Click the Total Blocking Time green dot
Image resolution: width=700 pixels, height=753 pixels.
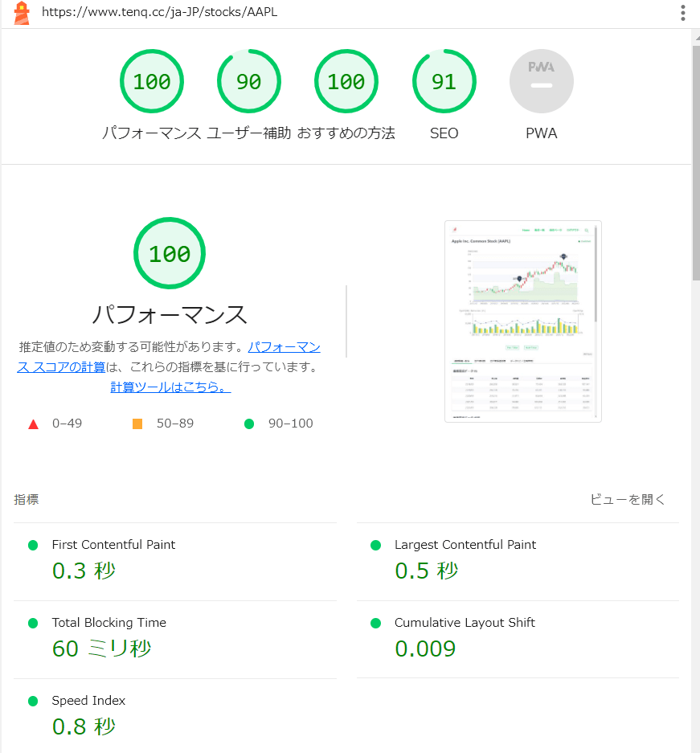[33, 623]
